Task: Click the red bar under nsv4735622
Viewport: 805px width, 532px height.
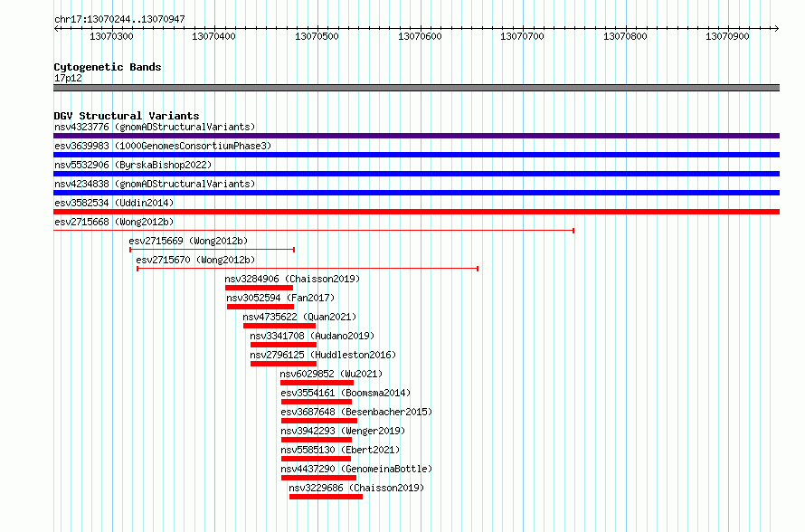Action: 279,326
